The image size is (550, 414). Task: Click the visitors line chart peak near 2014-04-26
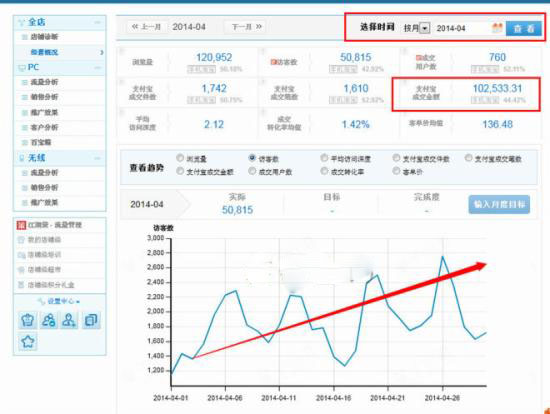coord(442,257)
